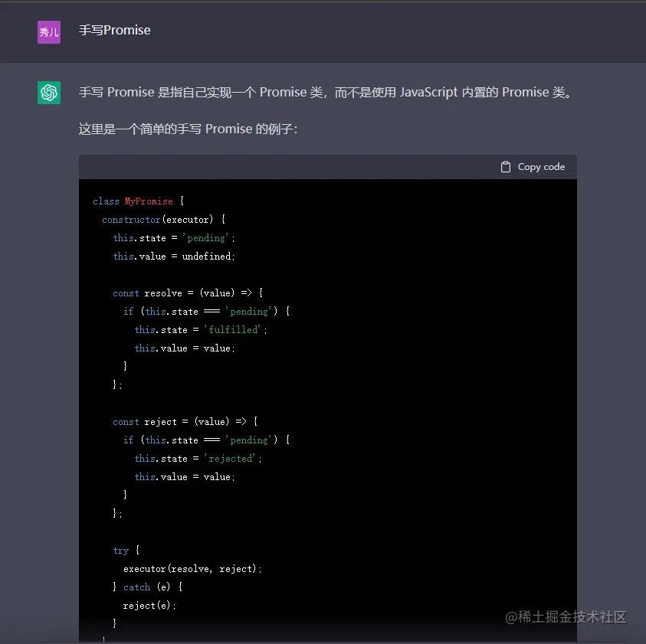Viewport: 646px width, 644px height.
Task: Click the clipboard icon in code header
Action: coord(506,167)
